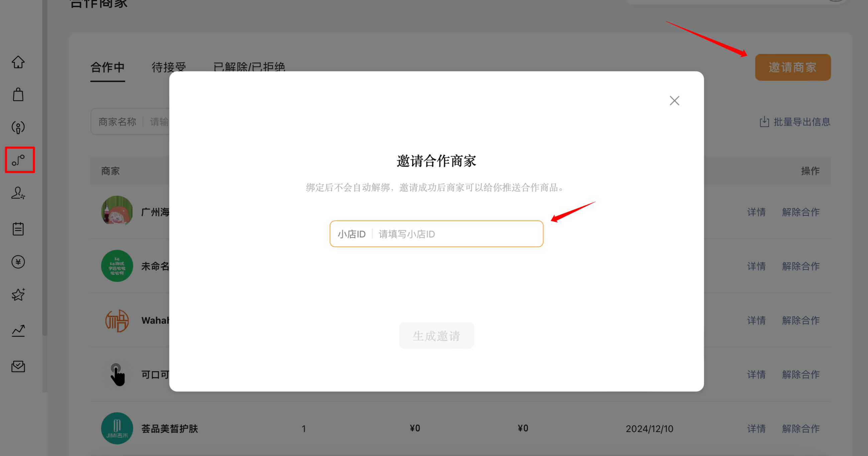The width and height of the screenshot is (868, 456).
Task: Click the star sparkle sidebar icon
Action: 18,295
